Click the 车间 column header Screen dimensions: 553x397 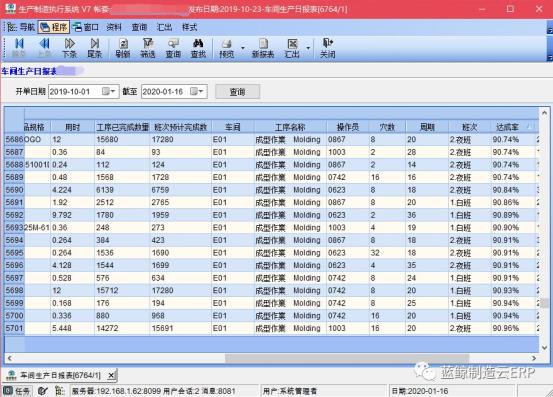click(x=233, y=127)
